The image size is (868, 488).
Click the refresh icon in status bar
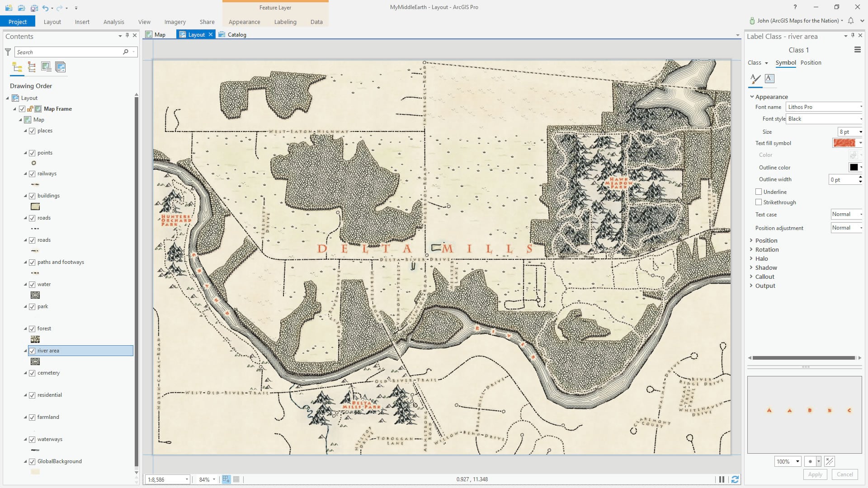(735, 479)
